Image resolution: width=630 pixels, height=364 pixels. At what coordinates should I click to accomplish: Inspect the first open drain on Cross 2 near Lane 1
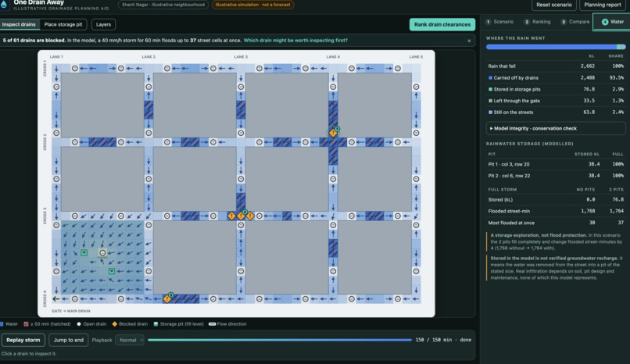click(x=75, y=142)
